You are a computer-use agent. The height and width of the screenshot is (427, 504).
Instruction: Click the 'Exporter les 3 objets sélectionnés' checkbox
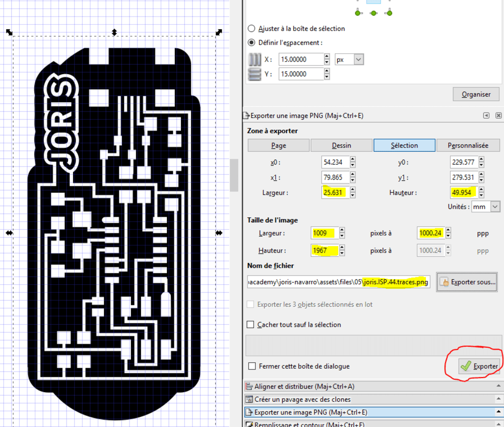click(250, 304)
